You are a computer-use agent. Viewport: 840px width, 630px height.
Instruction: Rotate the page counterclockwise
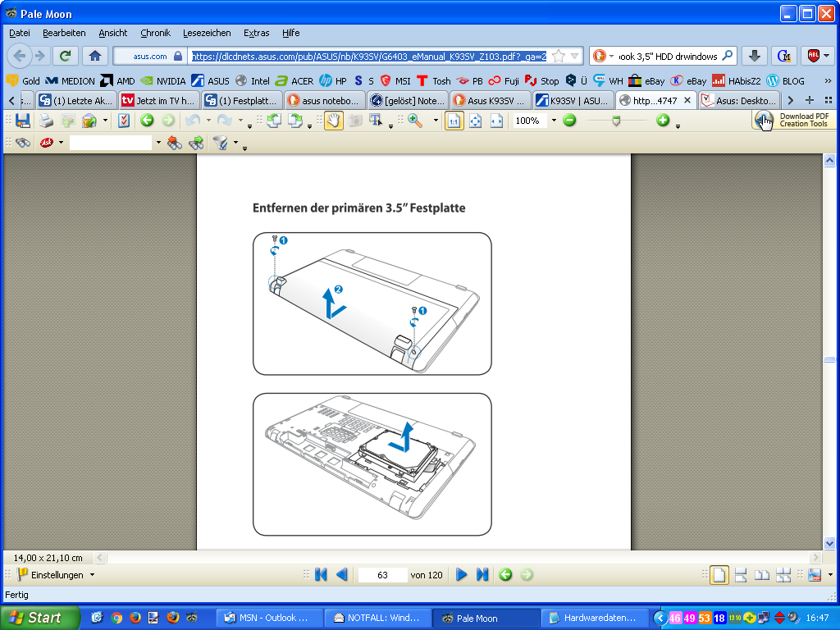tap(274, 121)
